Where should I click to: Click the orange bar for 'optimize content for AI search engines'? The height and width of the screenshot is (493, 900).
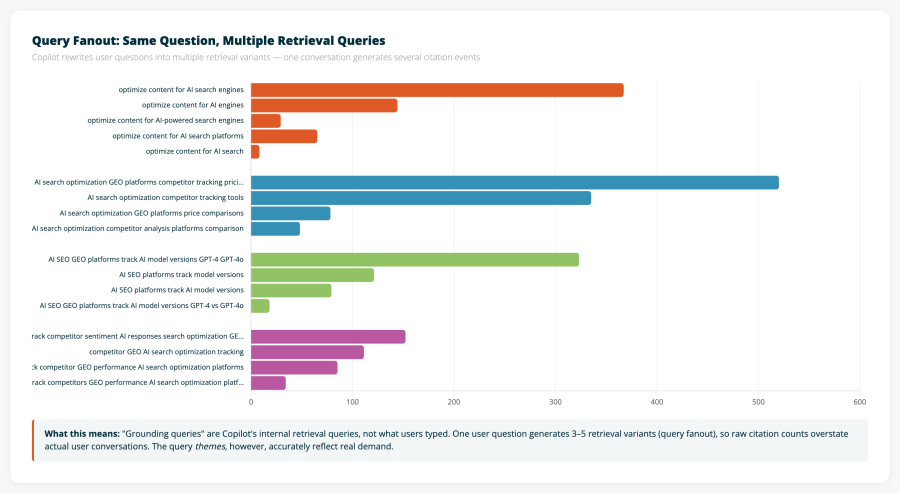437,90
